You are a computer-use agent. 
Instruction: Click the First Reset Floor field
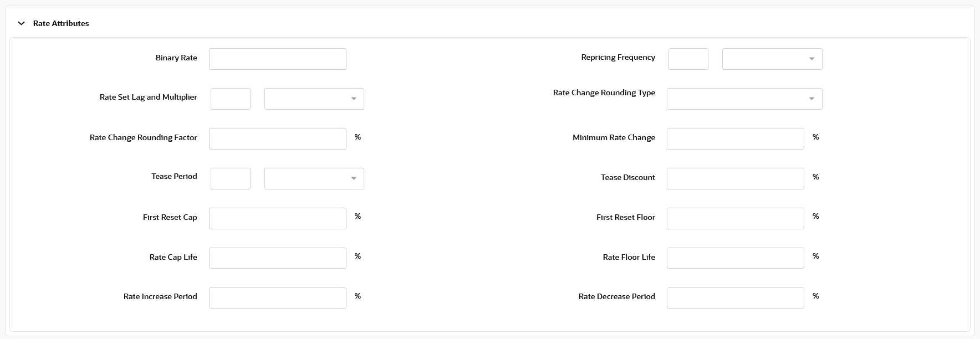tap(735, 219)
